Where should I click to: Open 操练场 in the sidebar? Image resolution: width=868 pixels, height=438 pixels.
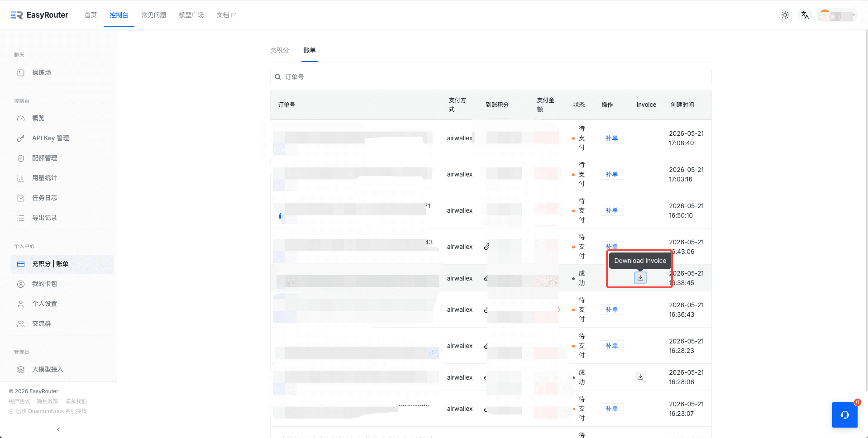pos(62,72)
